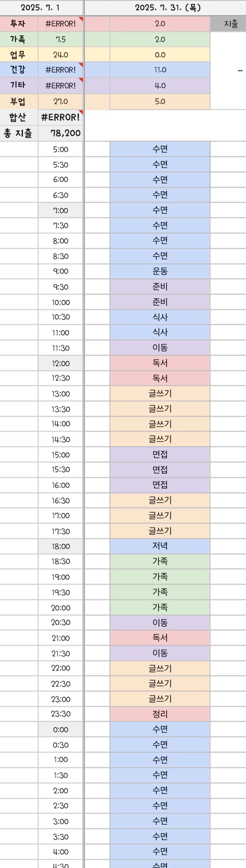Select the shaded 7:00 time cell
Viewport: 246px width, 868px height.
tap(61, 210)
